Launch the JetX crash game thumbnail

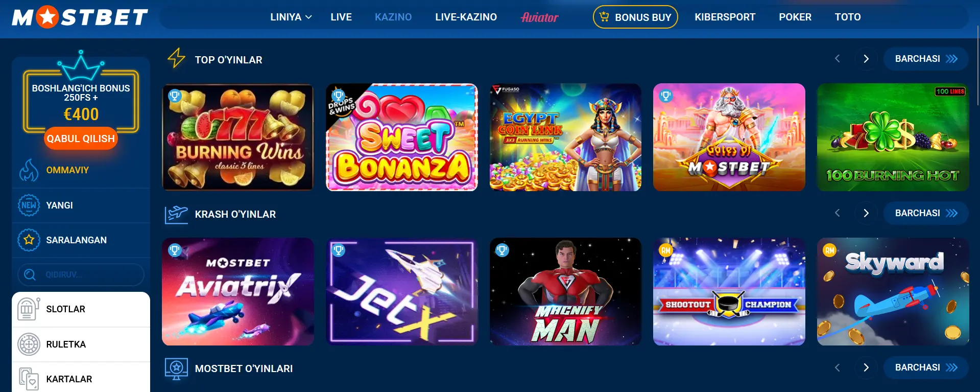point(402,292)
